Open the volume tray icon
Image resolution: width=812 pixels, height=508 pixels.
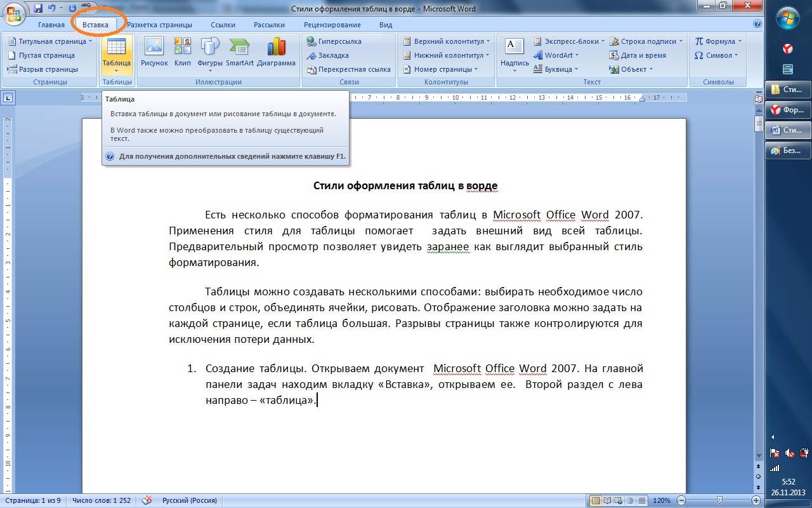tap(790, 453)
